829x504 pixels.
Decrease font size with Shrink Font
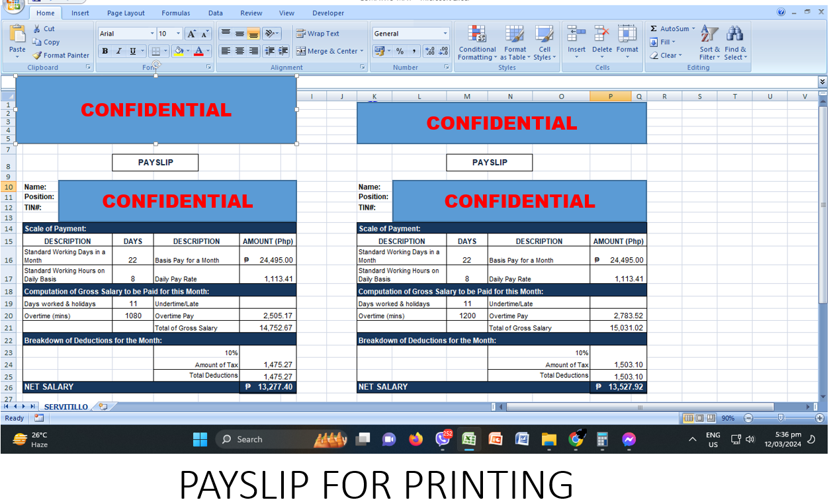[x=204, y=34]
